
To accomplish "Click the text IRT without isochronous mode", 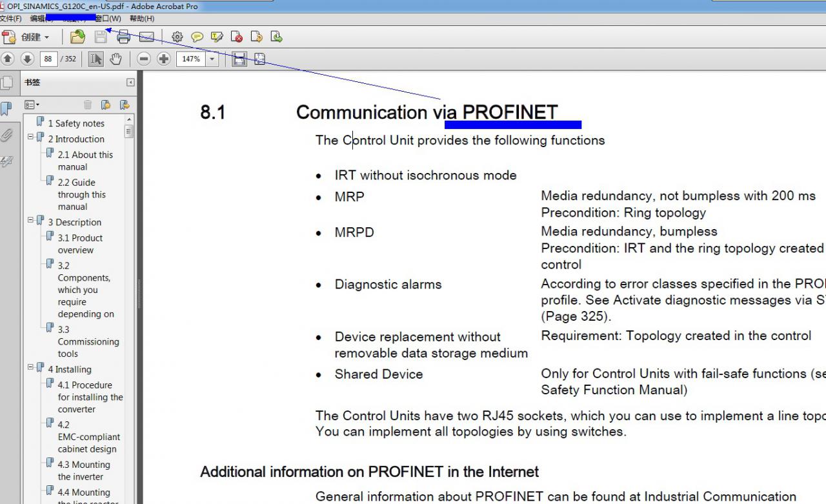I will (425, 175).
